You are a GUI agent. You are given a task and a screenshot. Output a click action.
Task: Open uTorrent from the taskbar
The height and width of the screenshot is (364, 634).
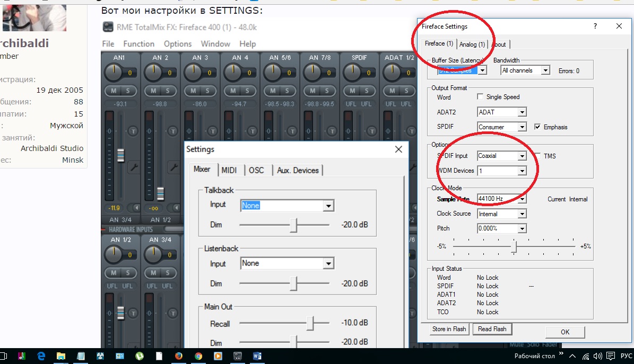140,356
